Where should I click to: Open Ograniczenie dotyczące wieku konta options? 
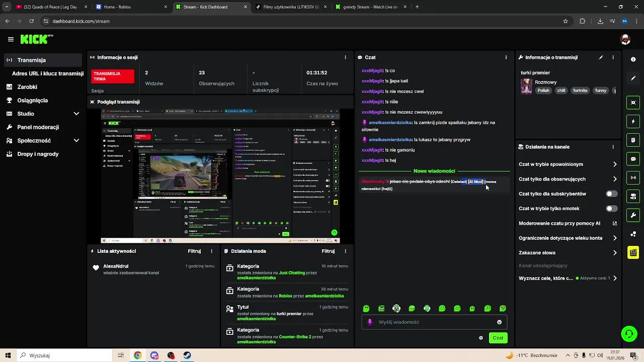[568, 238]
